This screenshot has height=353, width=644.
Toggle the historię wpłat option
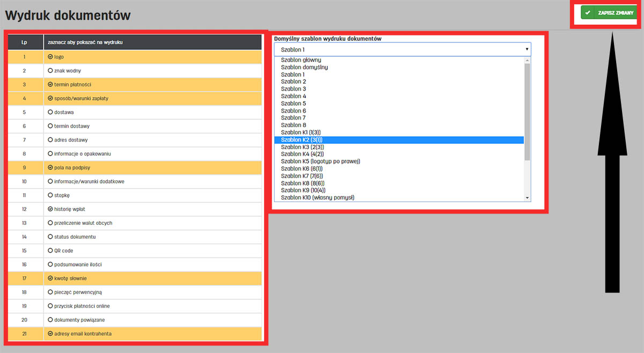click(x=50, y=209)
